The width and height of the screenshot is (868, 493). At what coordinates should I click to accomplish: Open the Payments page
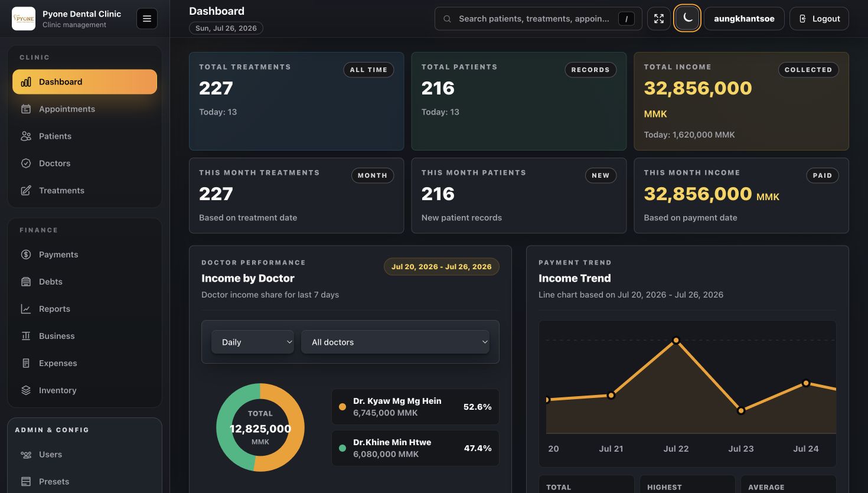(x=84, y=254)
